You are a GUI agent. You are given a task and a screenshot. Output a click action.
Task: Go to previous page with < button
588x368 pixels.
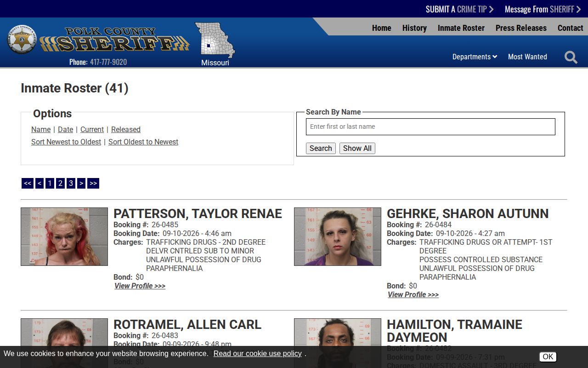click(40, 183)
